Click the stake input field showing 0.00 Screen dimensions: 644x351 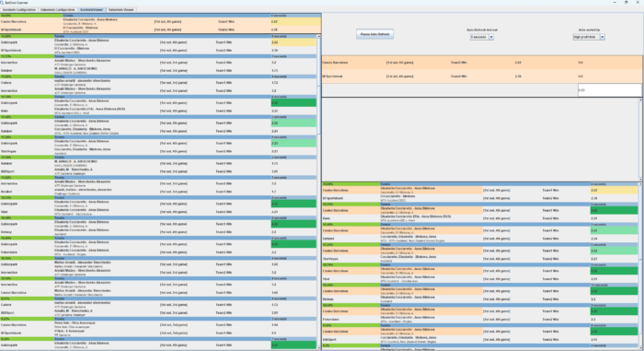coord(609,89)
